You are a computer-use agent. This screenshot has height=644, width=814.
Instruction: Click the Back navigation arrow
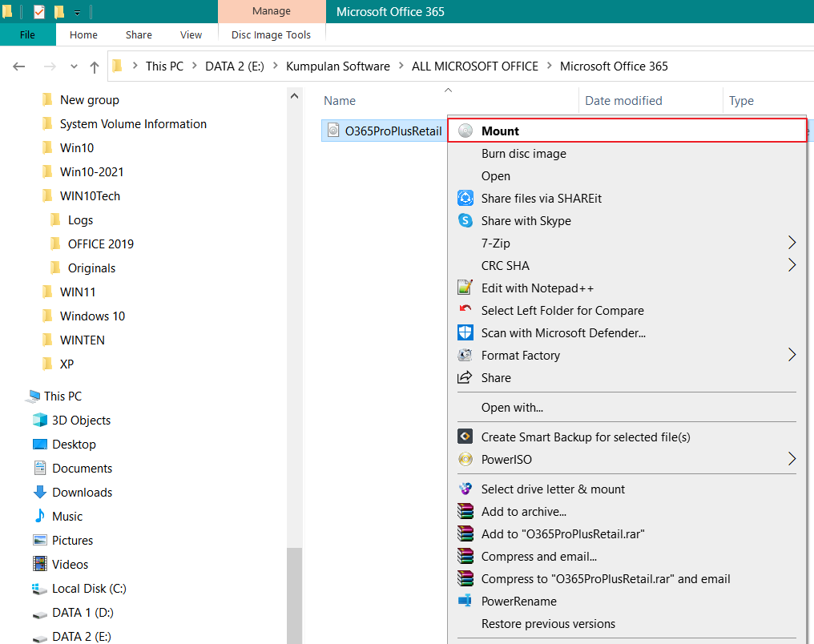pyautogui.click(x=19, y=66)
